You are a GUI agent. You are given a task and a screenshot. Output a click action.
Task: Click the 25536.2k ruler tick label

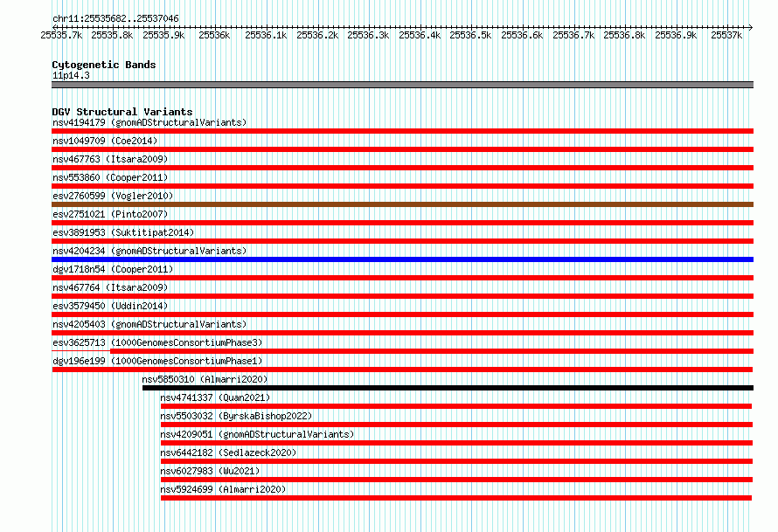coord(317,35)
